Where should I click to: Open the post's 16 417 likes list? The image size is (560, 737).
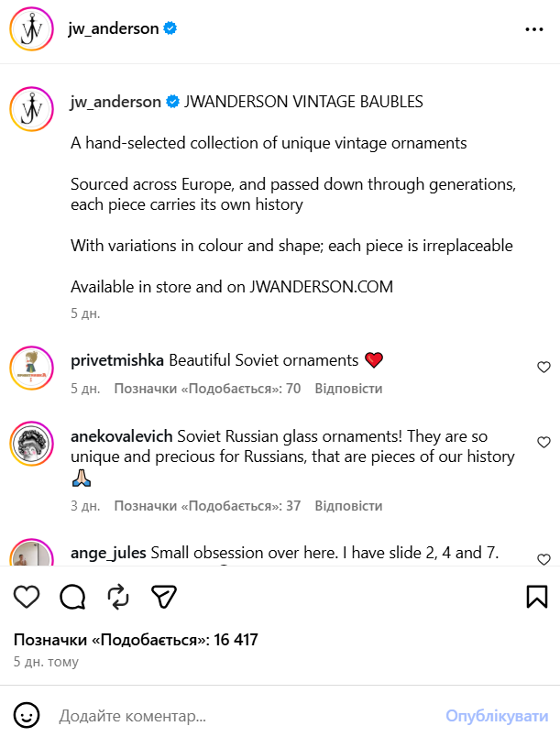coord(136,640)
